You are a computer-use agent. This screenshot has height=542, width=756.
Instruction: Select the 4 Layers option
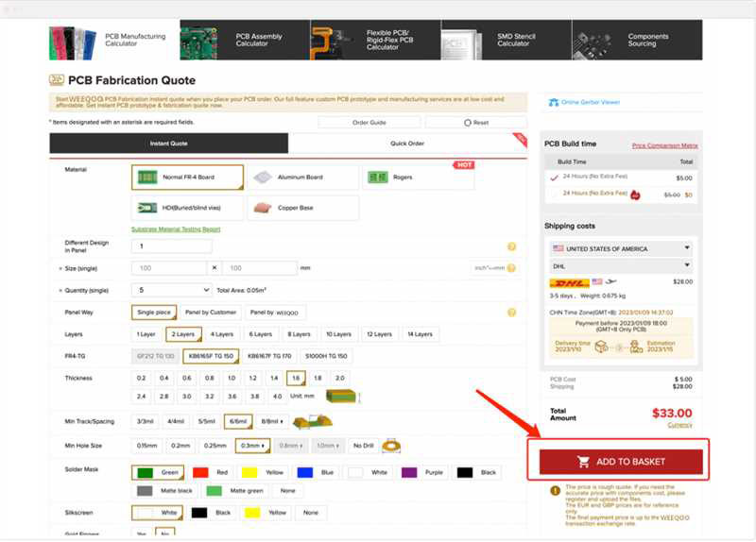click(221, 334)
